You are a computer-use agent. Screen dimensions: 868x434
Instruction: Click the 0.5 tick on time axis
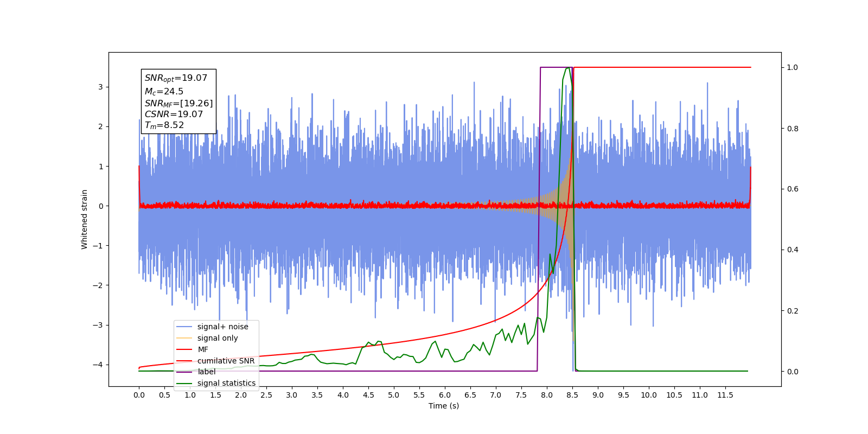(x=164, y=395)
